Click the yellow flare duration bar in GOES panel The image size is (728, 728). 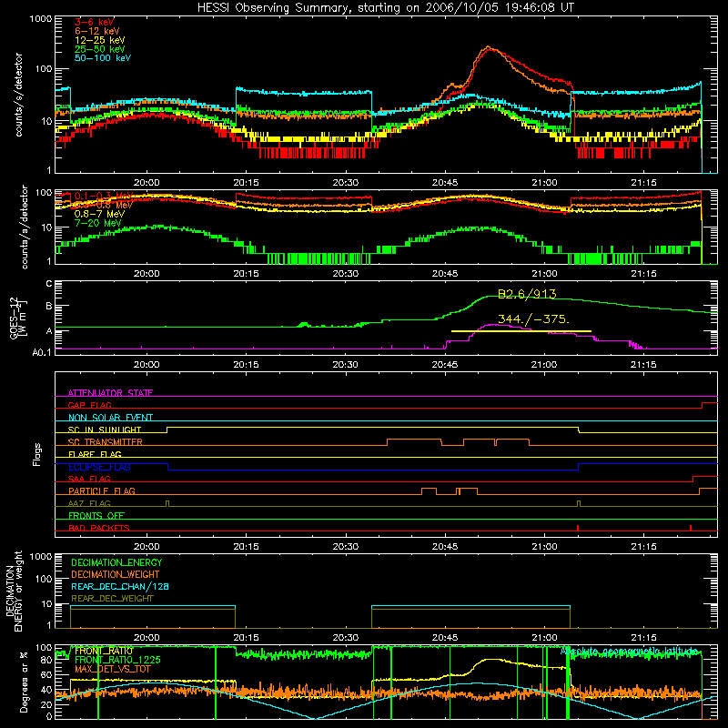click(x=521, y=331)
